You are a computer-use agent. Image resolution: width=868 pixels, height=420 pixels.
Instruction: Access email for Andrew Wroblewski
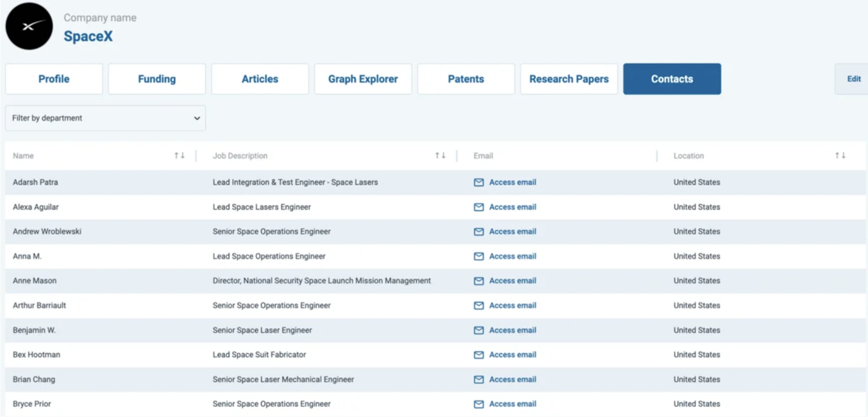coord(513,232)
